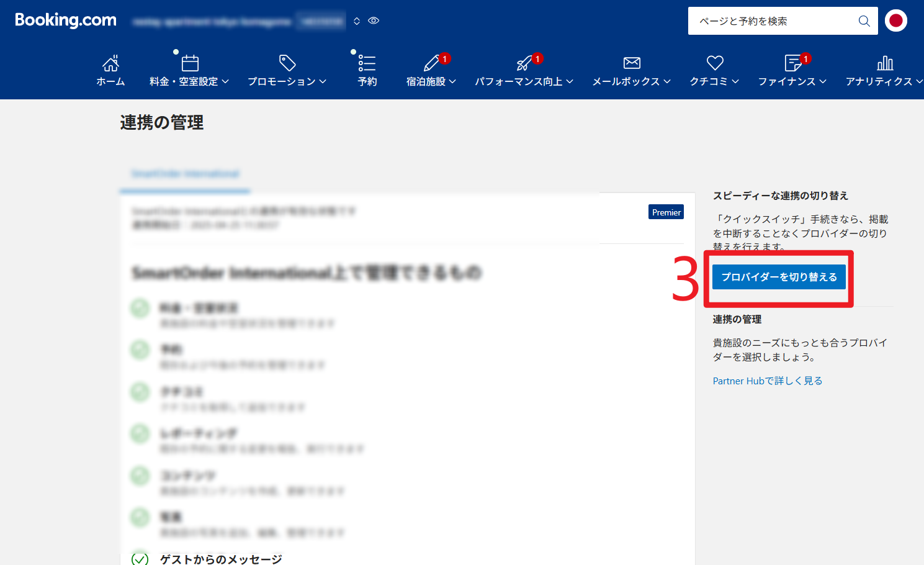The height and width of the screenshot is (565, 924).
Task: Click the Finance document icon
Action: (x=792, y=63)
